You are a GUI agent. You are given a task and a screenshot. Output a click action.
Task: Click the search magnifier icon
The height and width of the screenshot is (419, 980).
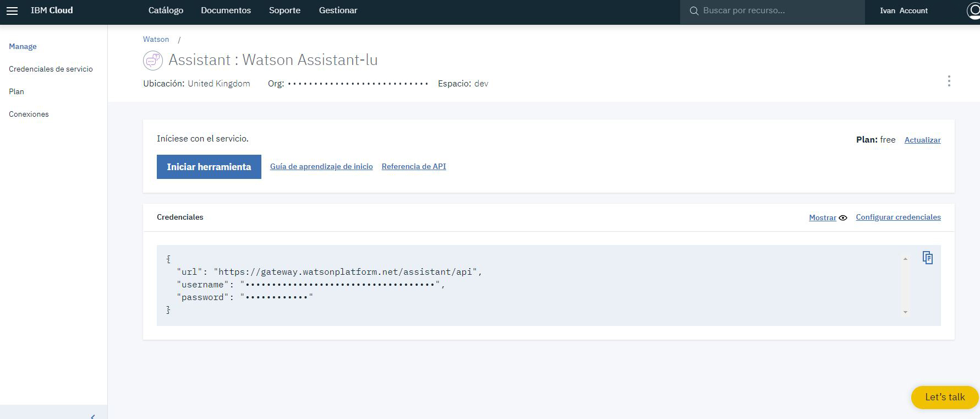694,11
